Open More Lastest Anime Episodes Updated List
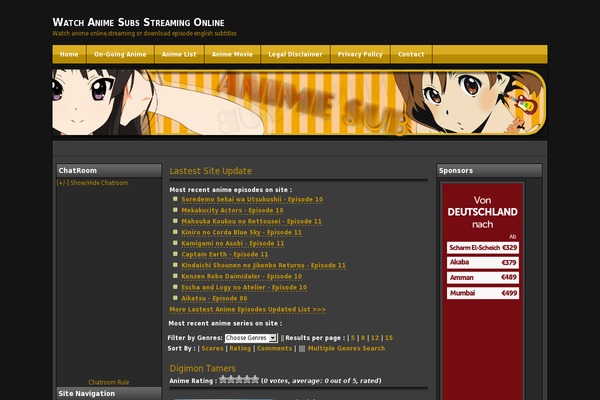 pos(248,309)
